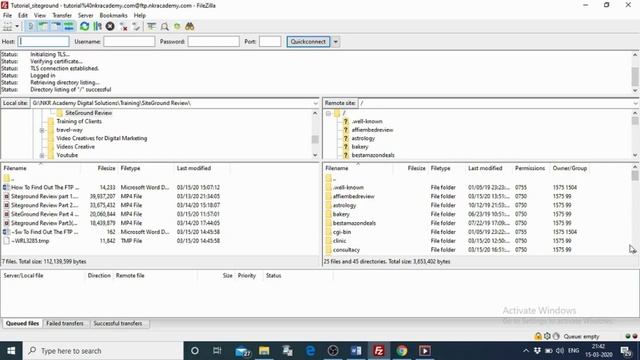
Task: Sort remote files by Permissions column
Action: click(530, 168)
